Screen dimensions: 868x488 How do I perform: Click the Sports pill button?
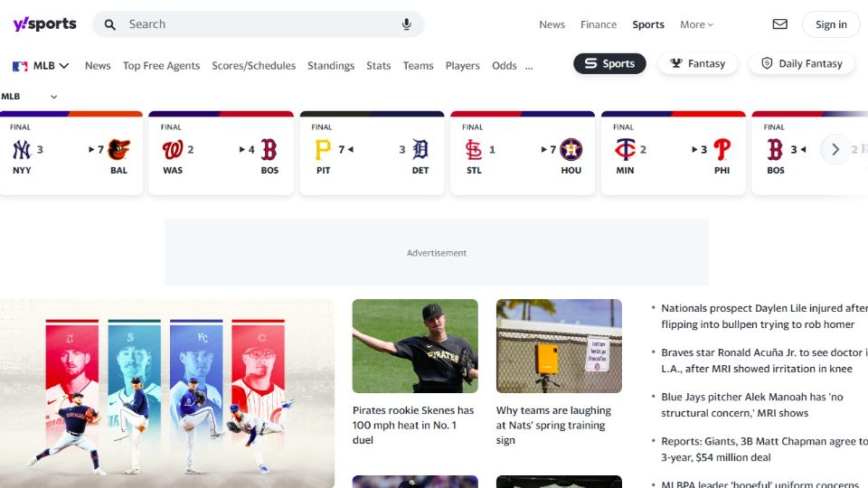[x=609, y=63]
